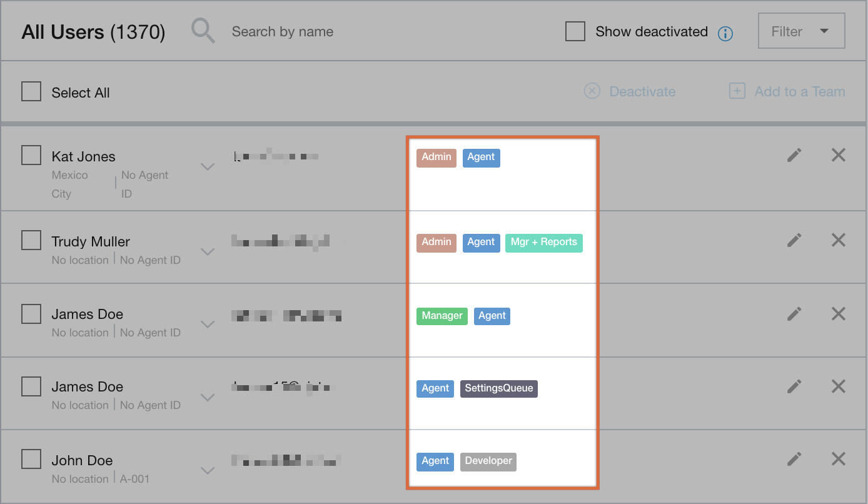Click the SettingsQueue tag on James Doe
868x504 pixels.
498,388
